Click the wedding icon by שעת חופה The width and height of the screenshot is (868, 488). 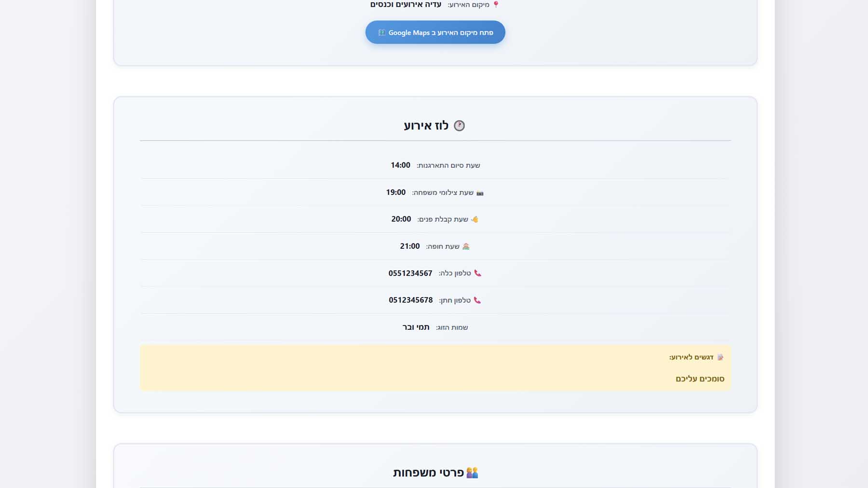coord(466,246)
